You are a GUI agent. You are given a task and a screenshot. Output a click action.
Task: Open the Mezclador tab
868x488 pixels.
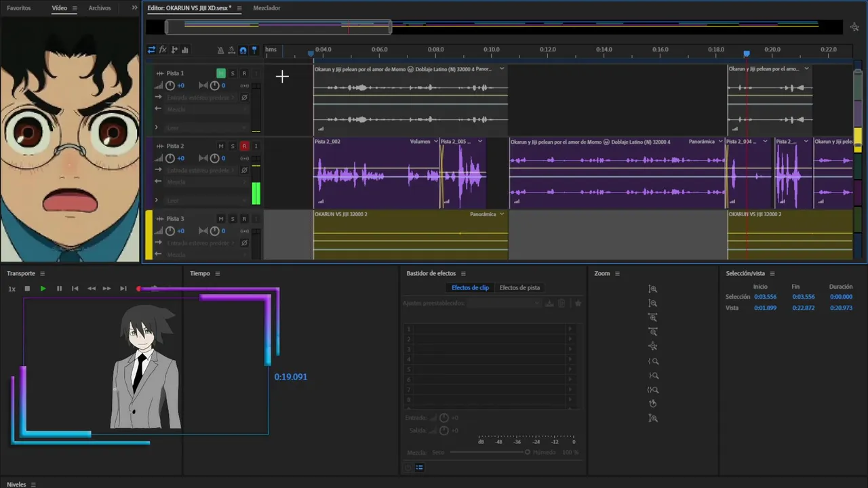tap(267, 8)
